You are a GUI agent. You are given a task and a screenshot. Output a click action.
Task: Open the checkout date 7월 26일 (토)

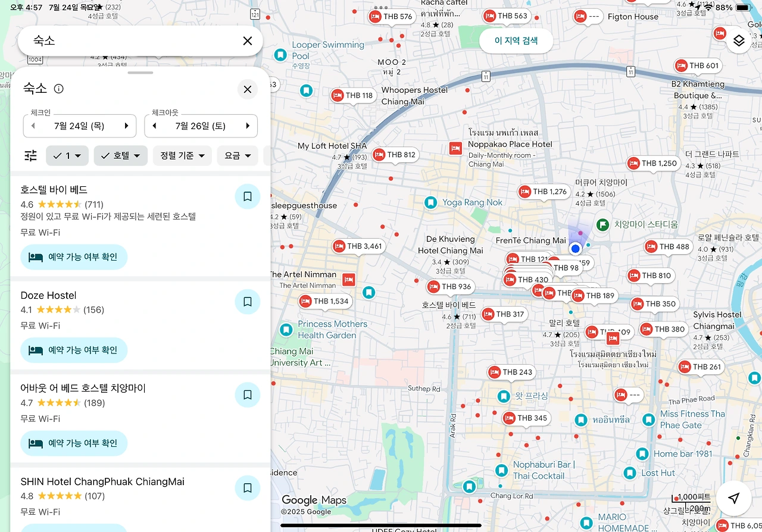(201, 126)
